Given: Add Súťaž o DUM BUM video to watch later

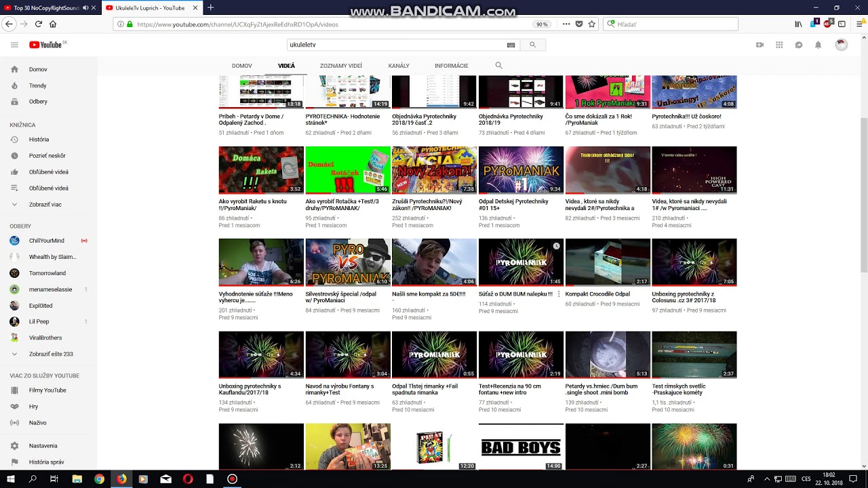Looking at the screenshot, I should (x=556, y=246).
